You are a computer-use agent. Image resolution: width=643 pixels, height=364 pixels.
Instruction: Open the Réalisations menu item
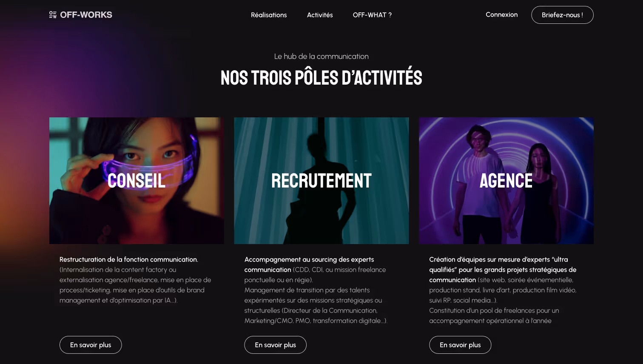click(x=269, y=15)
